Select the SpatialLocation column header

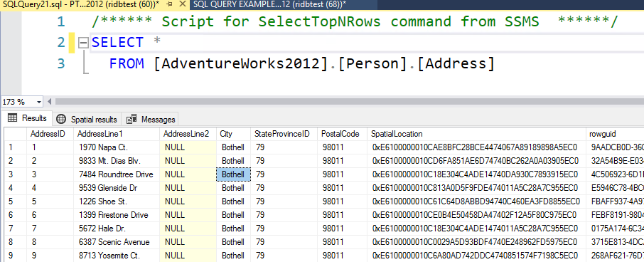click(x=477, y=134)
